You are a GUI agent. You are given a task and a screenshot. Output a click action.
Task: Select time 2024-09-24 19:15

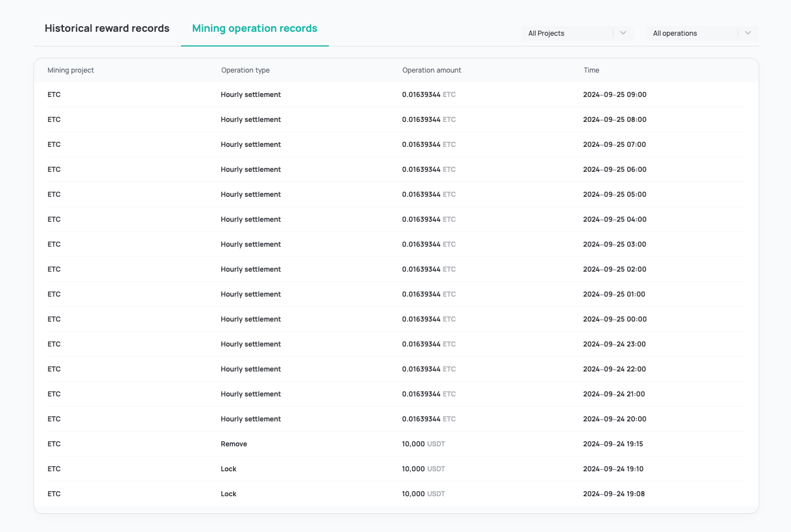613,444
